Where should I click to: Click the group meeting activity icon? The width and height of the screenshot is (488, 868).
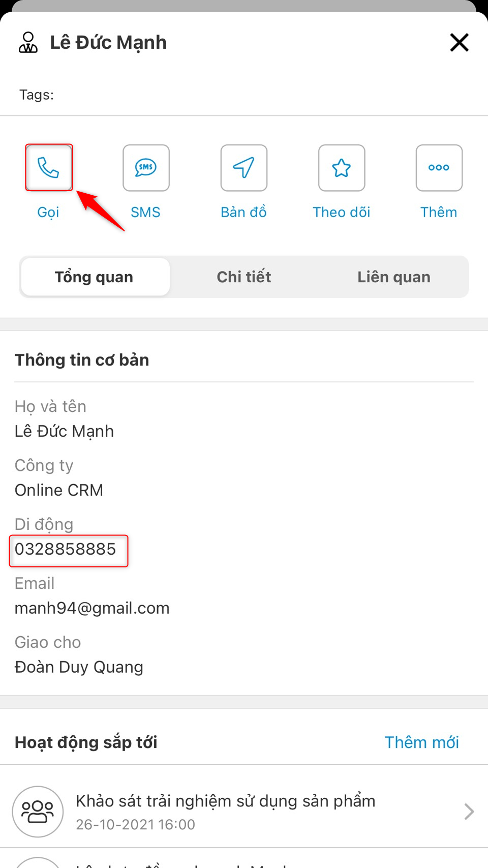pyautogui.click(x=38, y=811)
